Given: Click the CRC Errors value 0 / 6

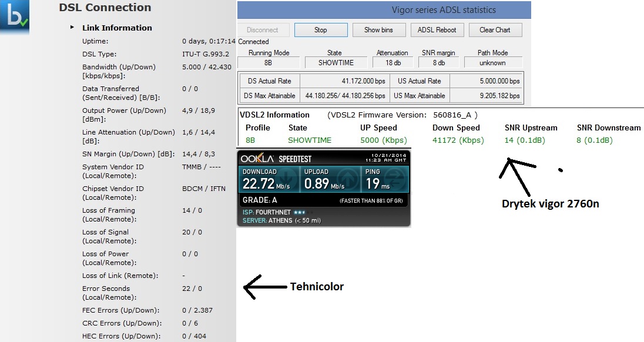Looking at the screenshot, I should click(x=190, y=323).
